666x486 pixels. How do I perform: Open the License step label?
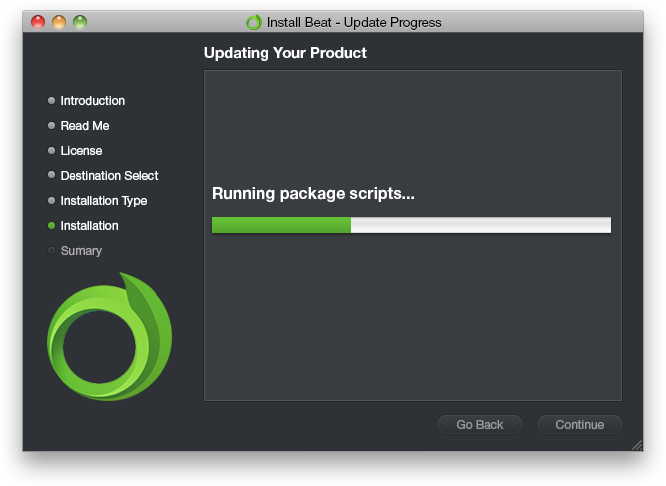[81, 151]
